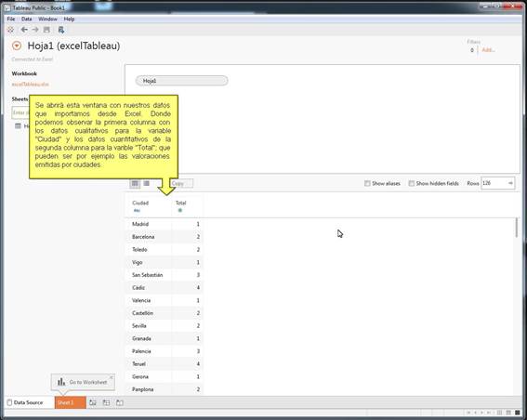Click the Copy button above the data grid
The image size is (527, 420).
(181, 183)
